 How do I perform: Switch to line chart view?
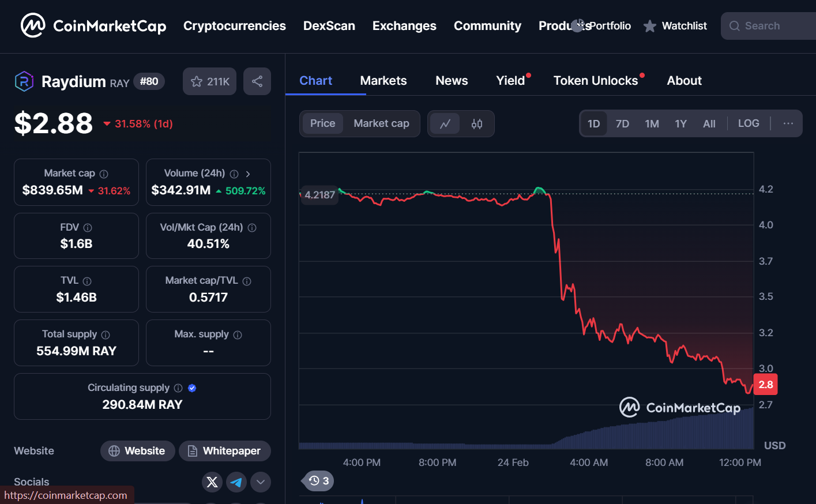[445, 124]
